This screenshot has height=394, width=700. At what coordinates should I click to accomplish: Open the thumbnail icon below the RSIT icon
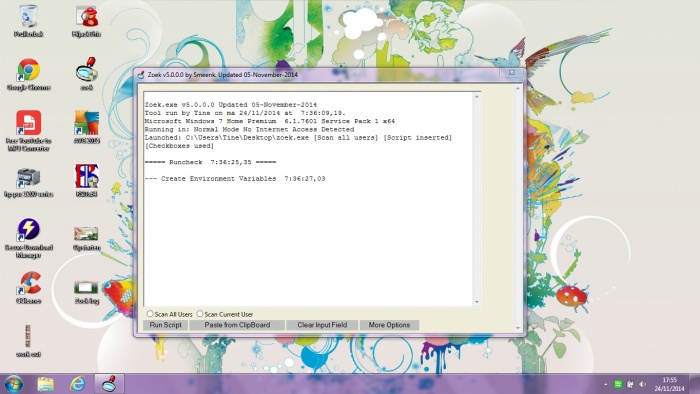[x=86, y=237]
